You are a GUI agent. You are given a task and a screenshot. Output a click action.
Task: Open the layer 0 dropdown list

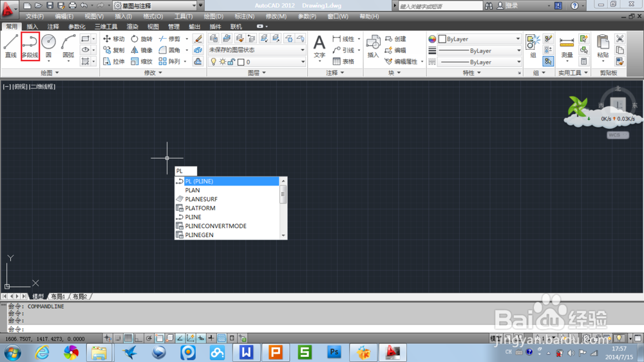tap(257, 62)
